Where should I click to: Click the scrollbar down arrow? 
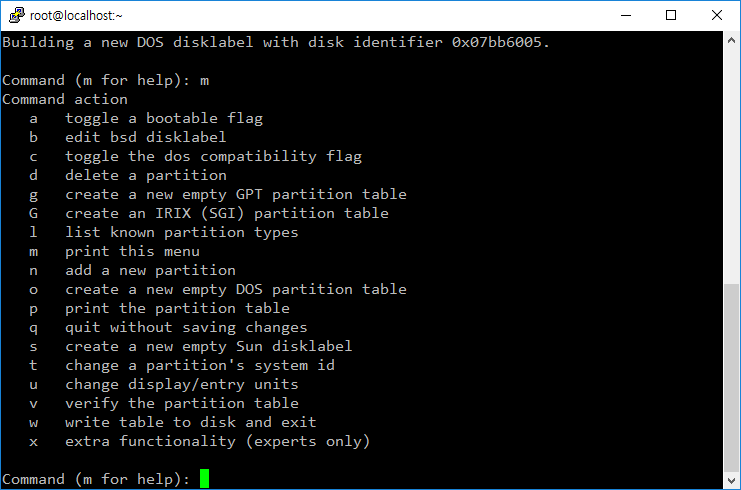(x=731, y=481)
